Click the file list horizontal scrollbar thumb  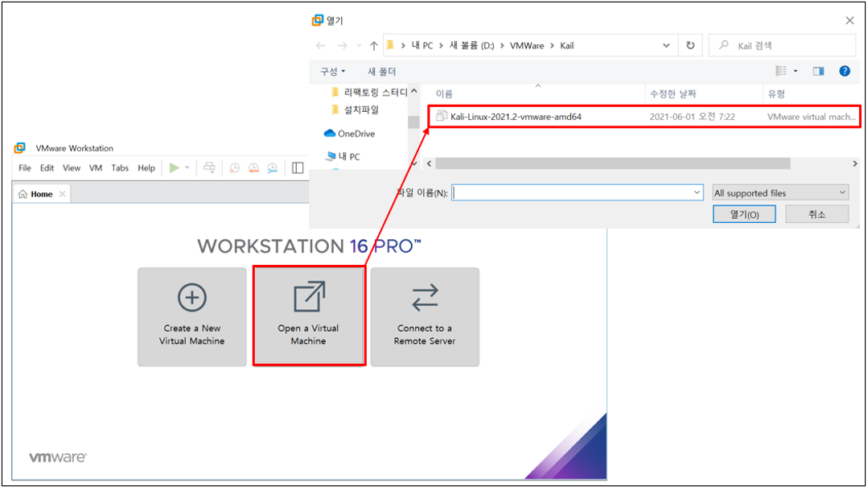[x=613, y=163]
